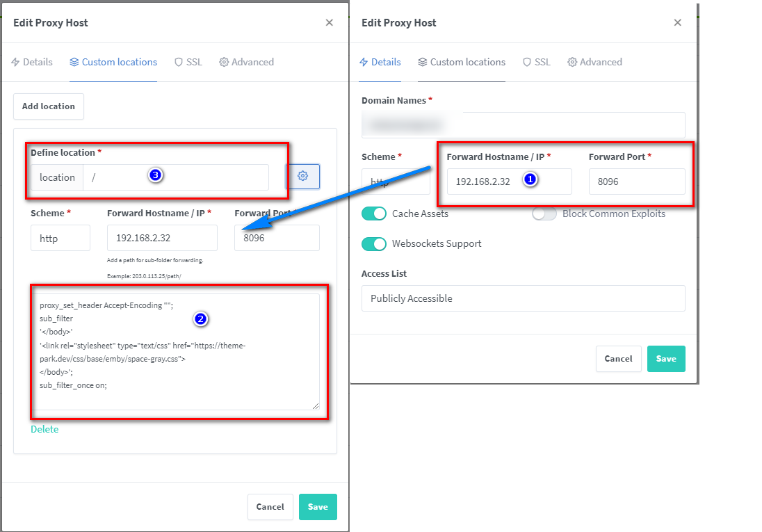Switch to Details tab in left dialog
This screenshot has height=532, width=762.
coord(32,62)
